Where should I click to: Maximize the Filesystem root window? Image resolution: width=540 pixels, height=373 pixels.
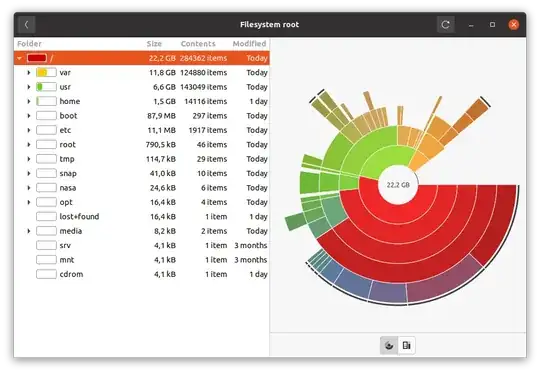click(x=492, y=25)
